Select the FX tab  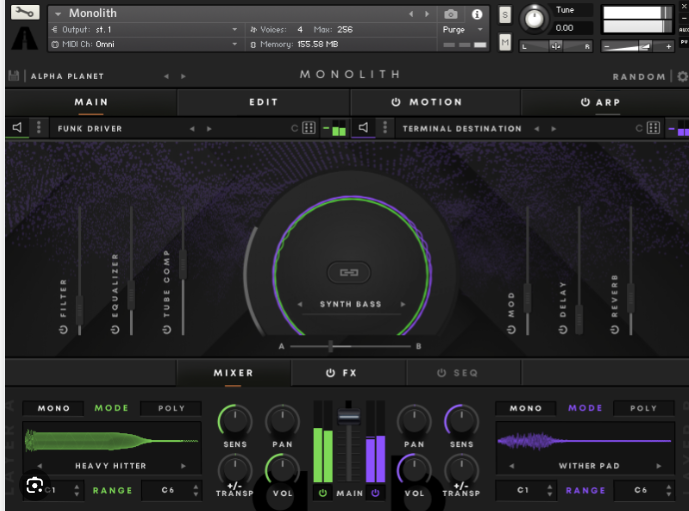coord(348,373)
